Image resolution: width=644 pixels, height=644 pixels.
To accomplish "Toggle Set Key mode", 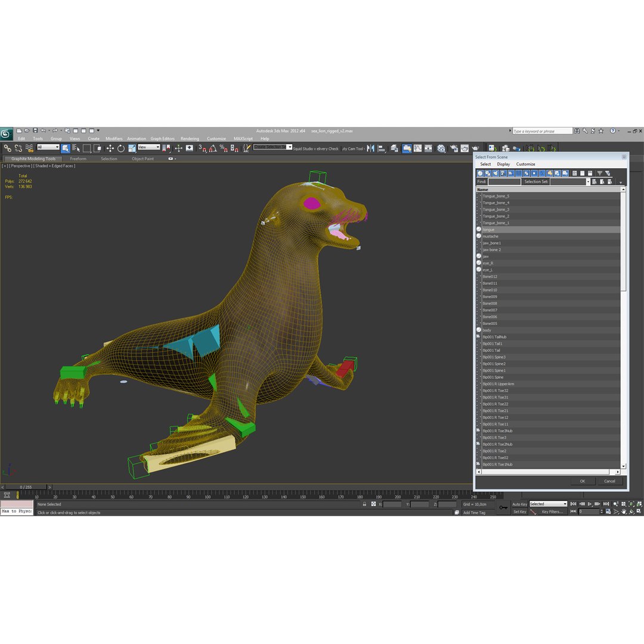I will [519, 512].
